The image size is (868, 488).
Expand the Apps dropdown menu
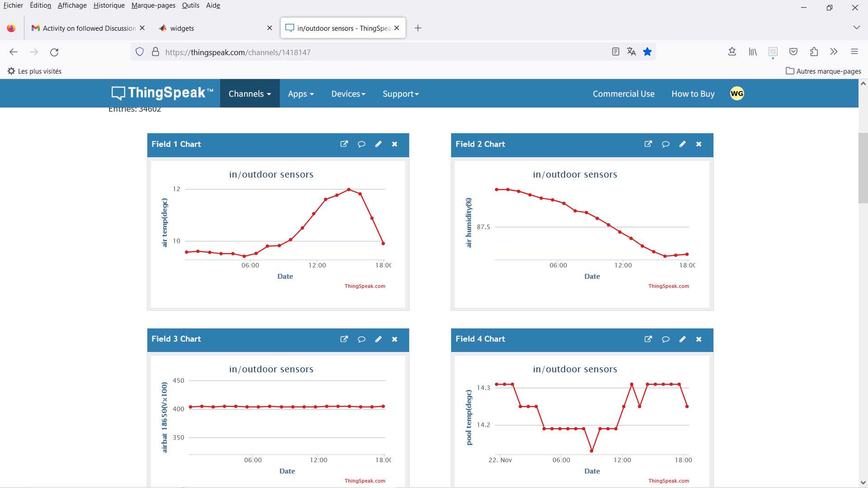point(301,94)
